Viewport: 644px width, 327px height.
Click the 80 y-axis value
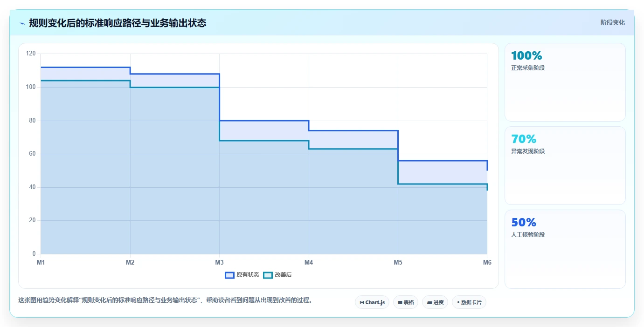[x=32, y=121]
